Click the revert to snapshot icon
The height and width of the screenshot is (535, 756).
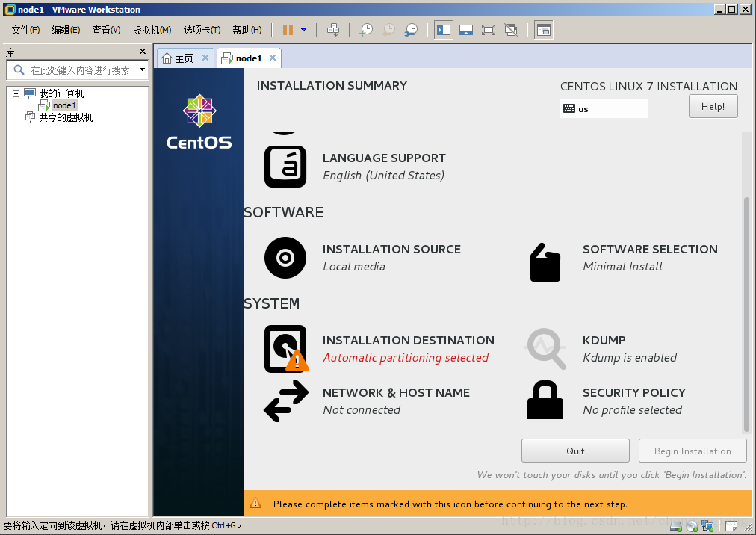point(388,30)
